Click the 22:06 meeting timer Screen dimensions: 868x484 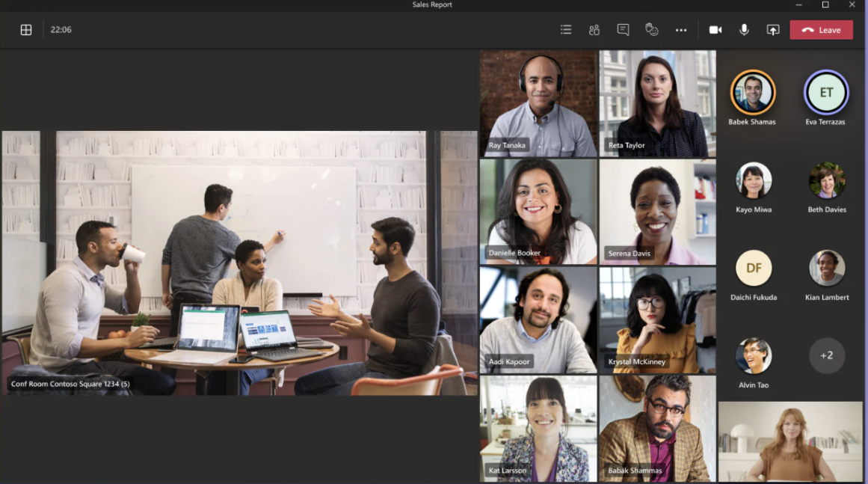(61, 30)
